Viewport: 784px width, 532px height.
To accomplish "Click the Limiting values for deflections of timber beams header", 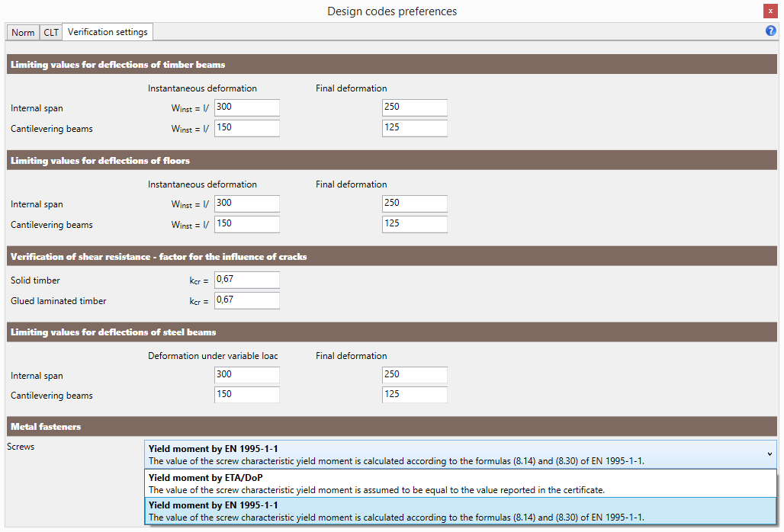I will click(392, 65).
